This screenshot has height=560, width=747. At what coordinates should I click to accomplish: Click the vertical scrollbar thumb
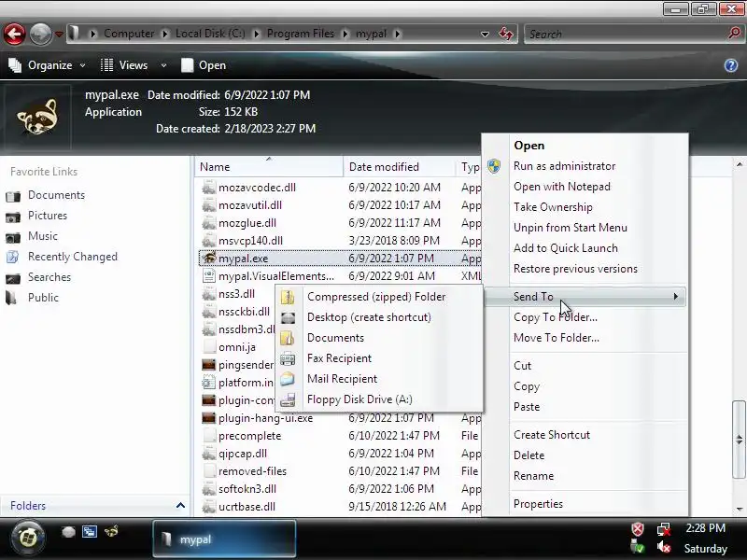[x=739, y=440]
